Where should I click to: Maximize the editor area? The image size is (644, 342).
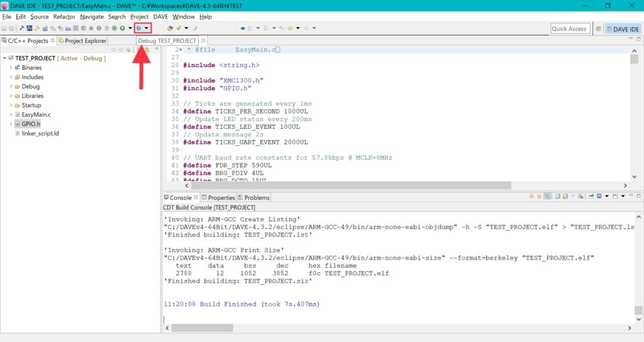click(x=638, y=38)
